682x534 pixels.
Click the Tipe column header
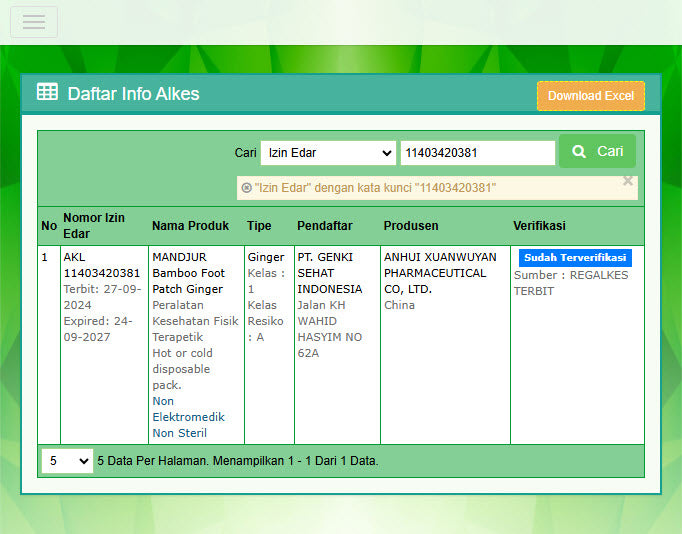(259, 226)
